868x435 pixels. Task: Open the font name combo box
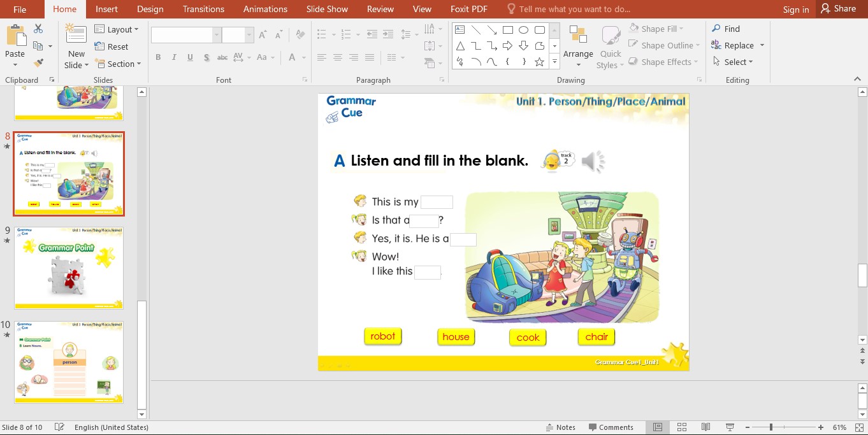(185, 35)
